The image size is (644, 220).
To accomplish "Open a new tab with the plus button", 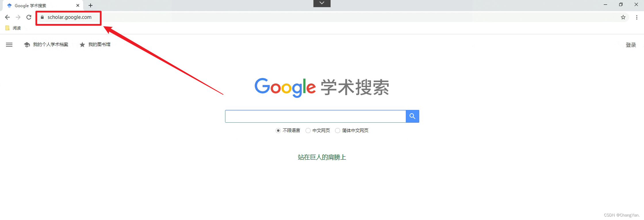I will click(91, 5).
